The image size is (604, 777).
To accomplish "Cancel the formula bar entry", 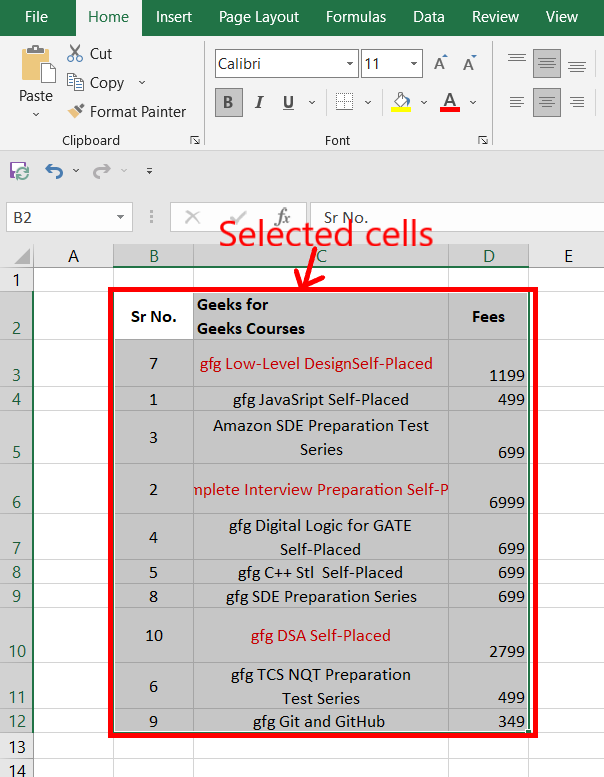I will click(x=192, y=217).
